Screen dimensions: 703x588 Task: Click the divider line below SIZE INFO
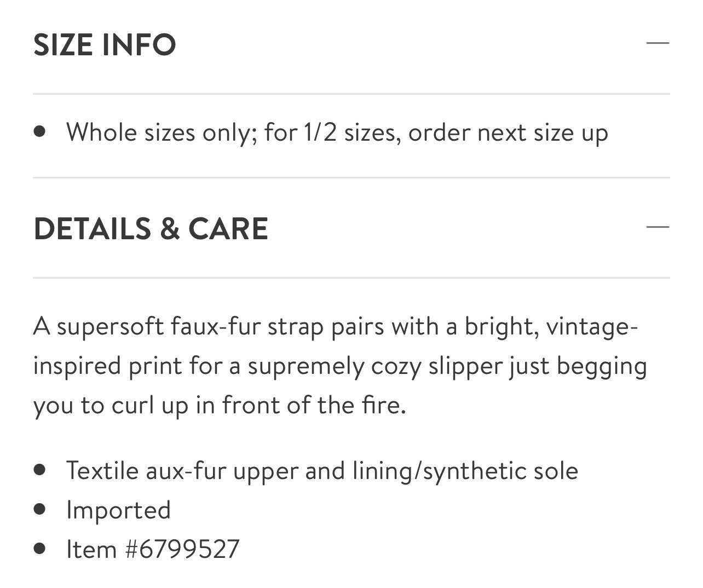351,94
